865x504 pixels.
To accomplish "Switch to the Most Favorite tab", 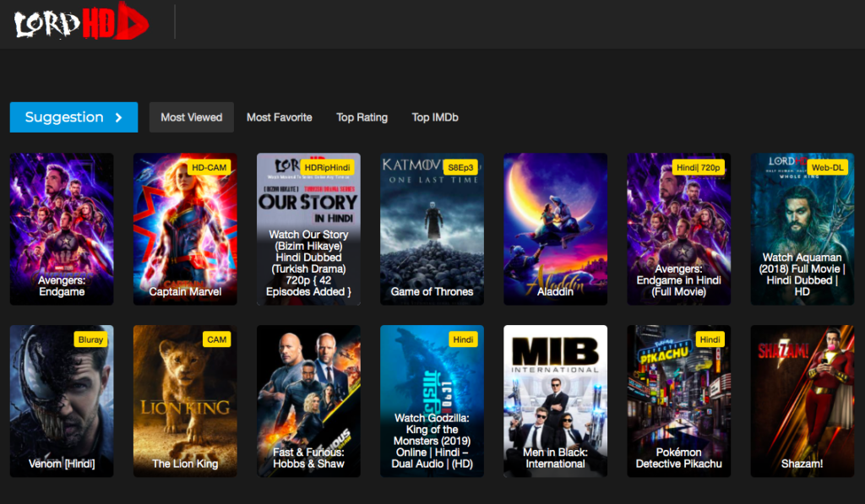I will point(279,117).
